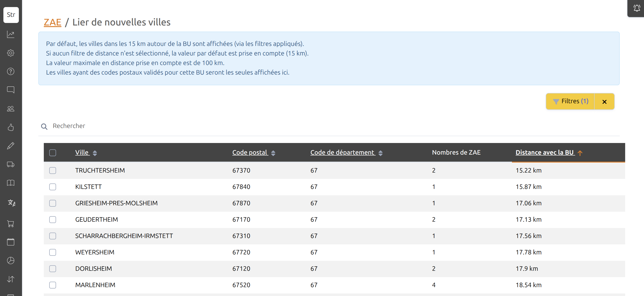
Task: Click the ZAE breadcrumb link
Action: [x=52, y=22]
